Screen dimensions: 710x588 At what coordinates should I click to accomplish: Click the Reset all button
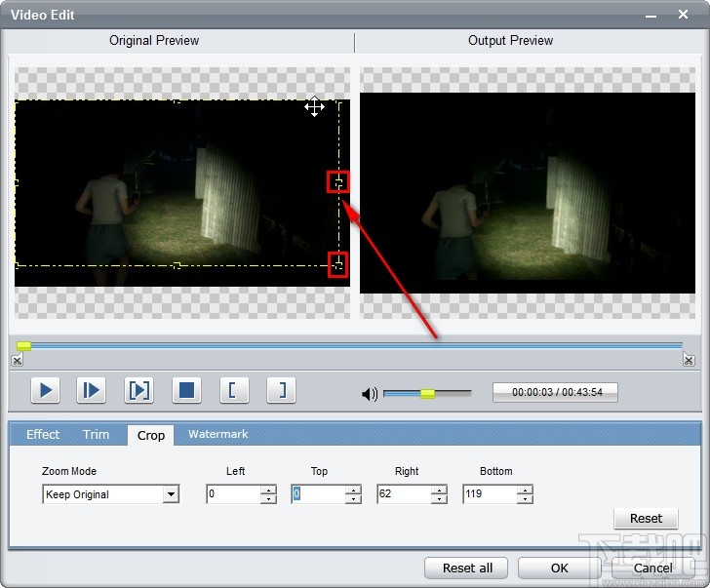(467, 568)
